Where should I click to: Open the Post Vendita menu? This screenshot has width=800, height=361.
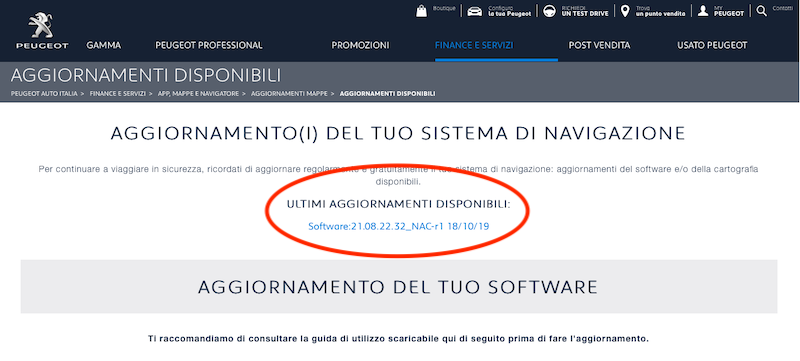599,45
